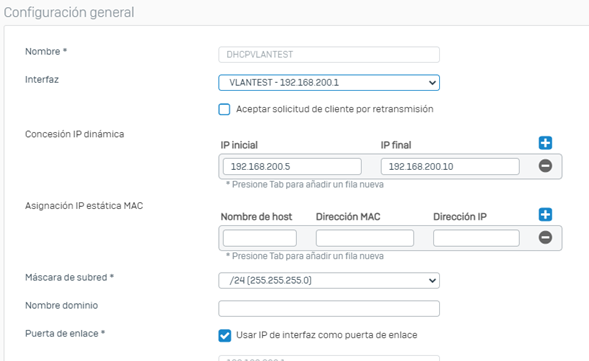
Task: Enable Aceptar solicitud de cliente por retransmisión
Action: tap(224, 109)
